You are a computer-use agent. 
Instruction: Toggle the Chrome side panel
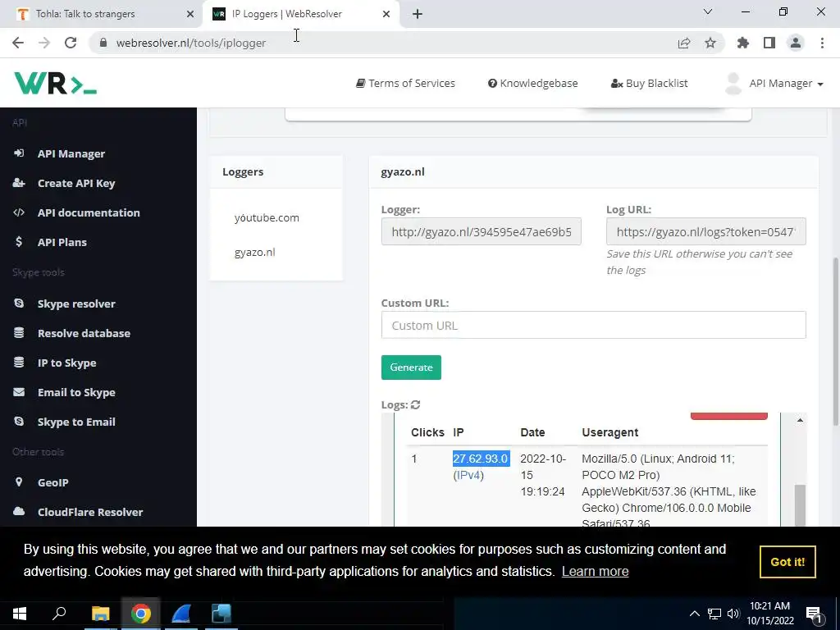[x=769, y=43]
